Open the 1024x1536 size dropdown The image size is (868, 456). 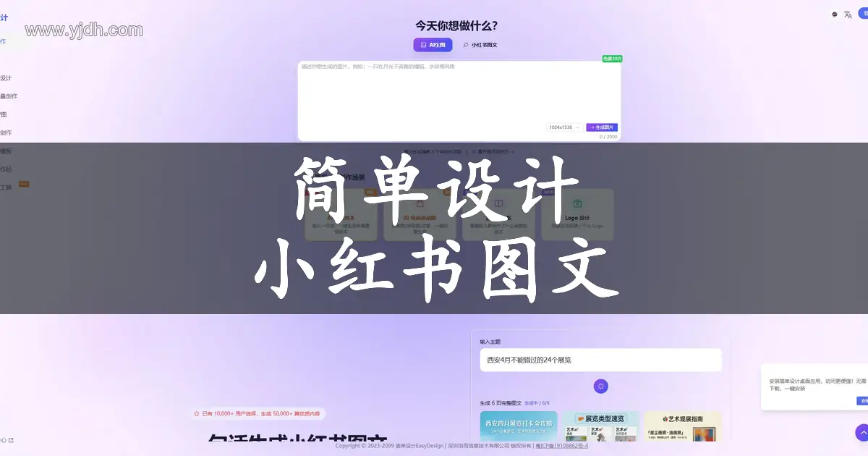pos(564,127)
